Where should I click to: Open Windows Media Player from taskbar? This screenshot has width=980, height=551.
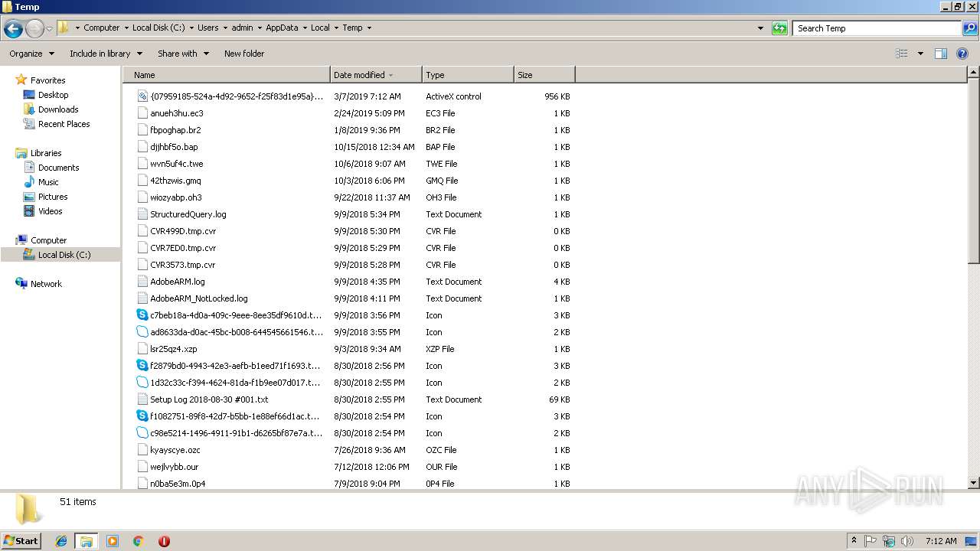pos(113,541)
